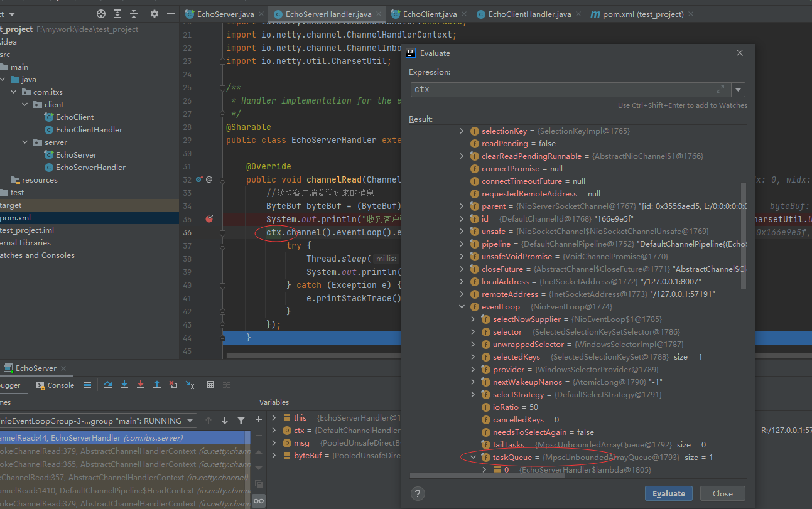812x509 pixels.
Task: Expand the ctx variable in Variables
Action: [274, 431]
